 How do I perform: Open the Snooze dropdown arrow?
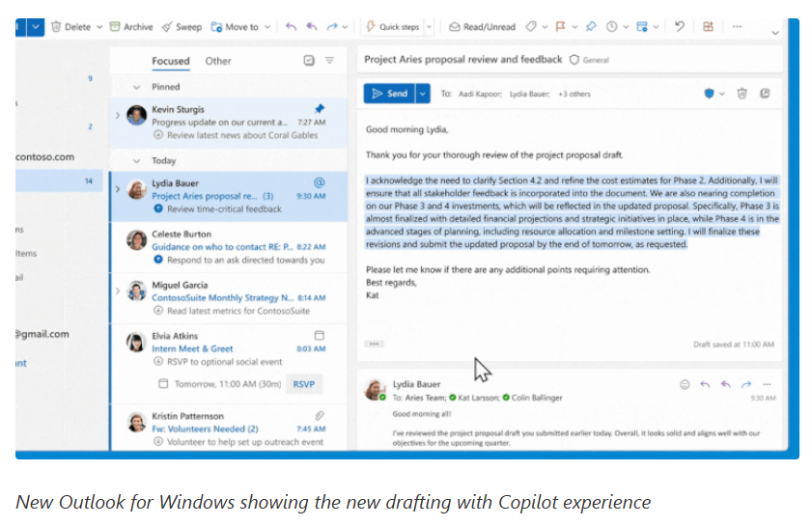(x=626, y=27)
